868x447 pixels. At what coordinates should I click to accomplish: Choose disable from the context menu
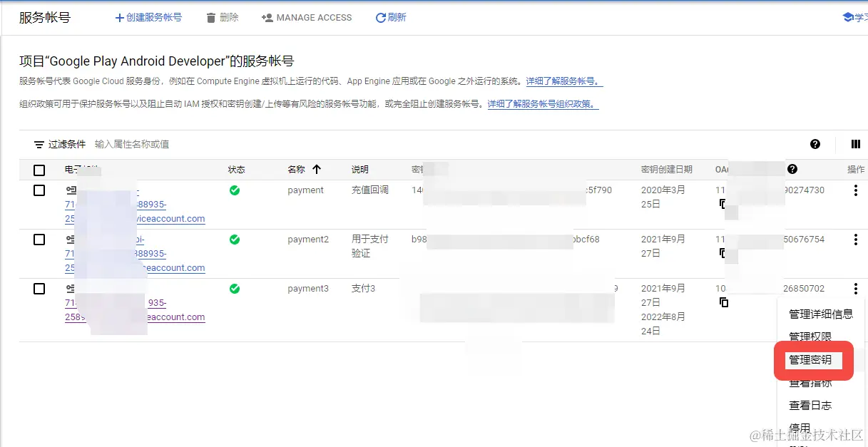click(800, 428)
